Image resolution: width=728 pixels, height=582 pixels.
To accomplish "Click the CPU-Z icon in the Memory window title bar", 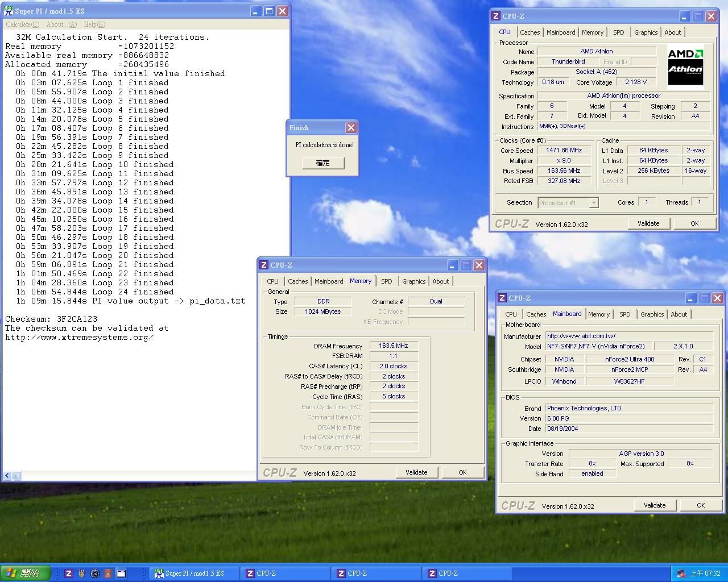I will point(264,265).
